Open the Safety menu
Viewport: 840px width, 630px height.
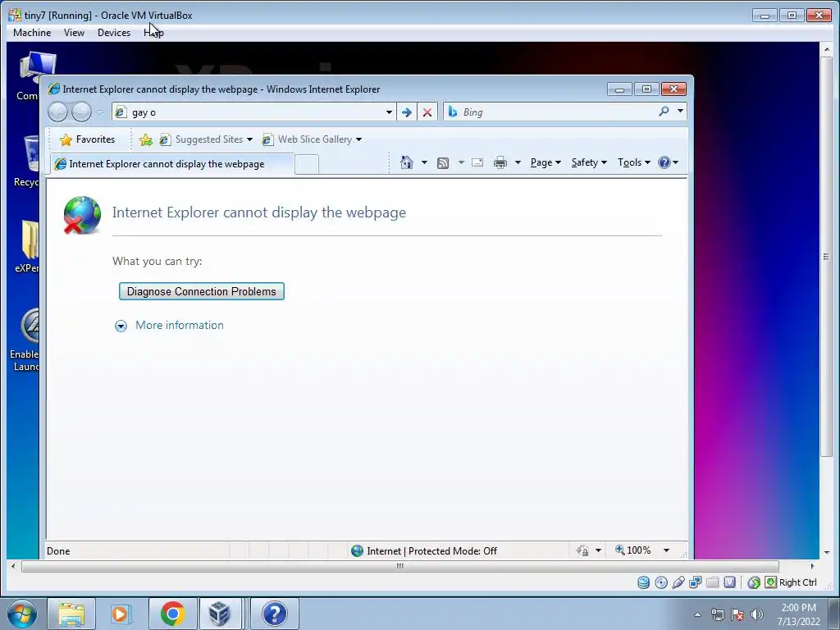point(589,162)
